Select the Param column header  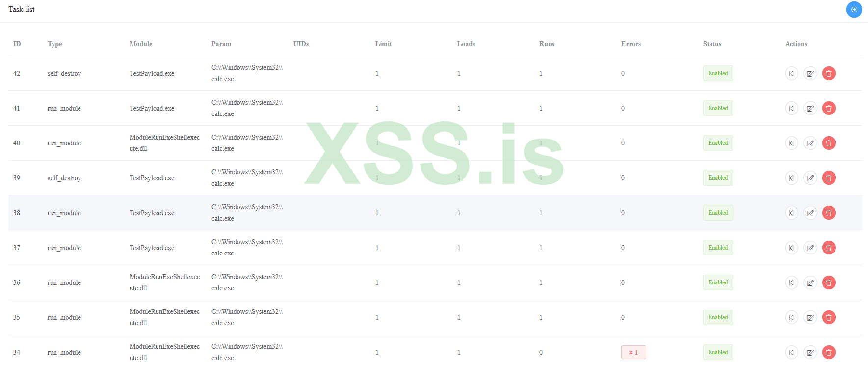pyautogui.click(x=221, y=44)
